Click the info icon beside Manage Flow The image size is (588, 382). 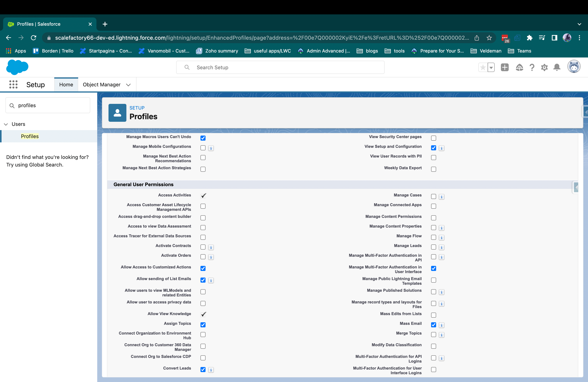(x=442, y=238)
